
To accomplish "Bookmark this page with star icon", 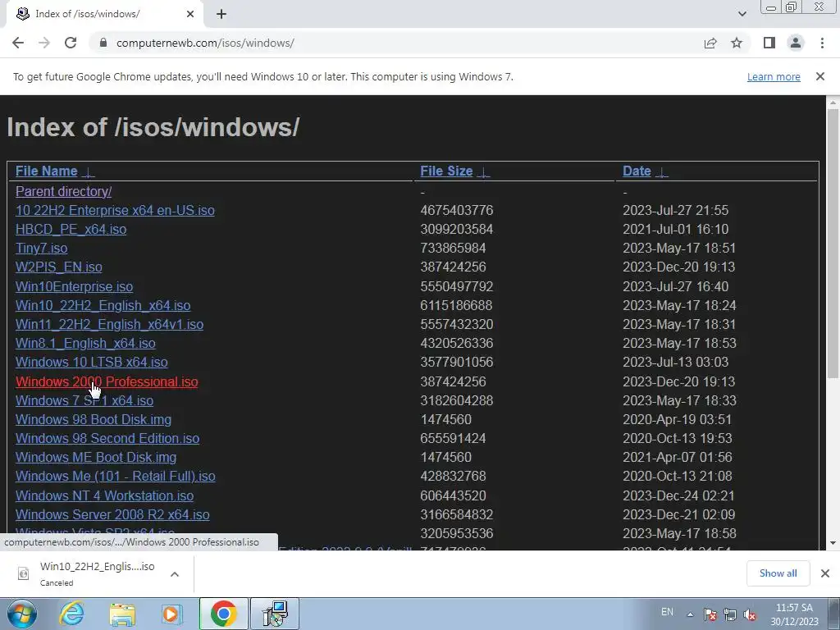I will pos(737,43).
